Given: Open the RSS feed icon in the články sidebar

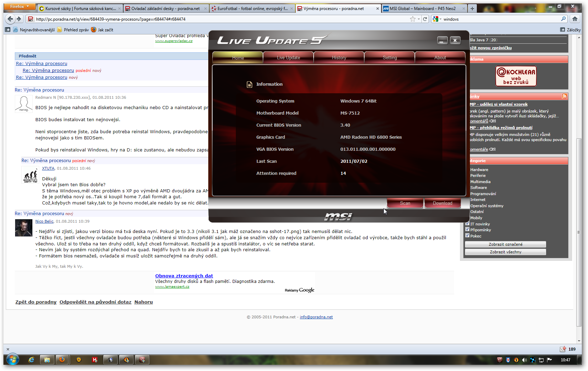Looking at the screenshot, I should 564,96.
